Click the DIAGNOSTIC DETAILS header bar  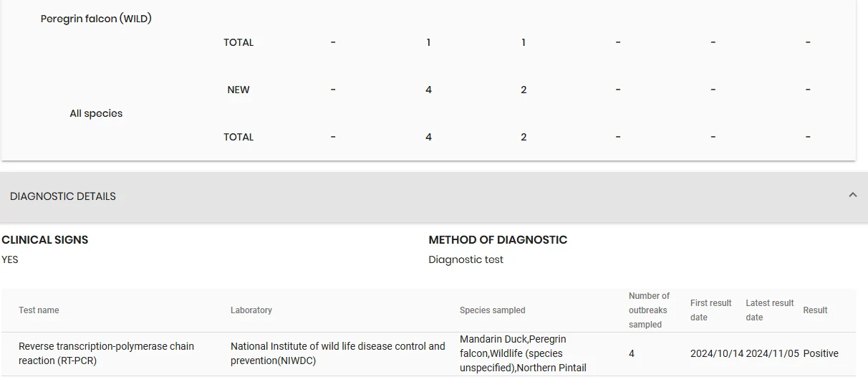434,196
